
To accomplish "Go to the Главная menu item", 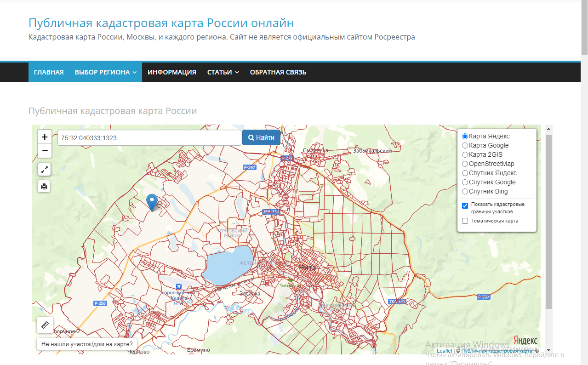I will tap(49, 72).
